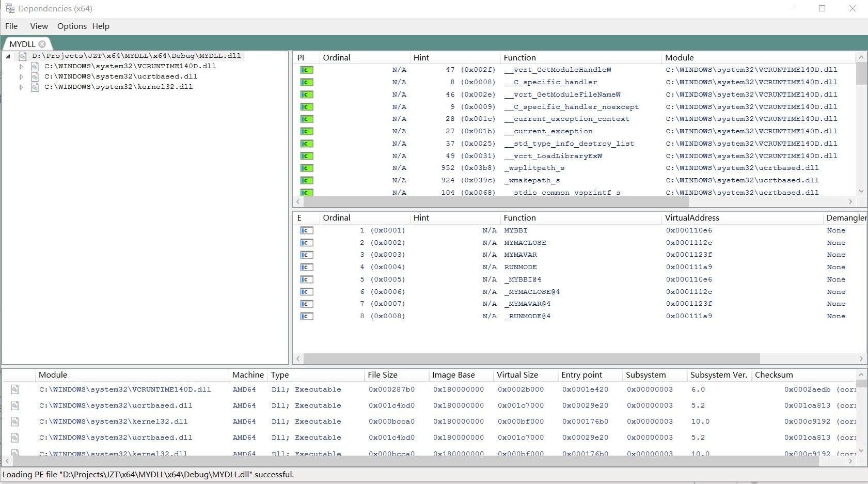Click the module icon for VCRUNTIME140D.dll in tree
Viewport: 868px width, 484px height.
(x=35, y=66)
